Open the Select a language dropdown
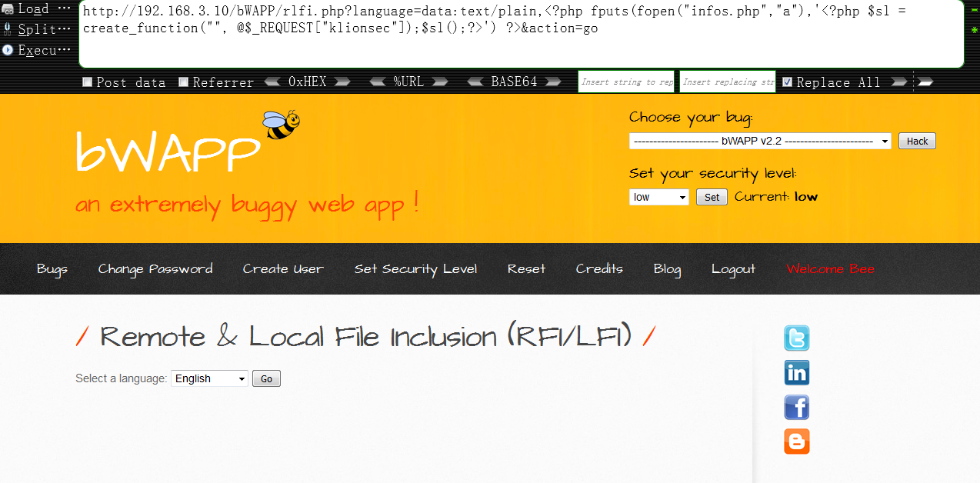Viewport: 980px width, 483px height. tap(209, 378)
